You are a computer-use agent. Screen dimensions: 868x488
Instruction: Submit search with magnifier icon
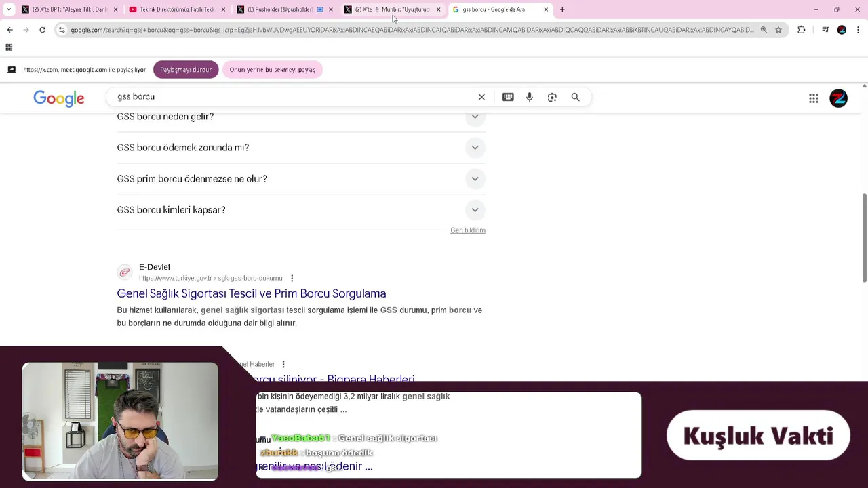pos(575,97)
